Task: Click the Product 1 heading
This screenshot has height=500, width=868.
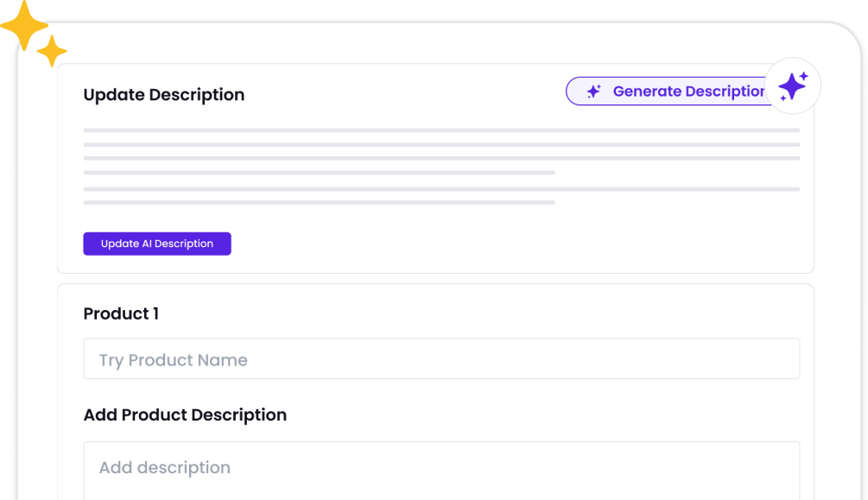Action: pyautogui.click(x=121, y=313)
